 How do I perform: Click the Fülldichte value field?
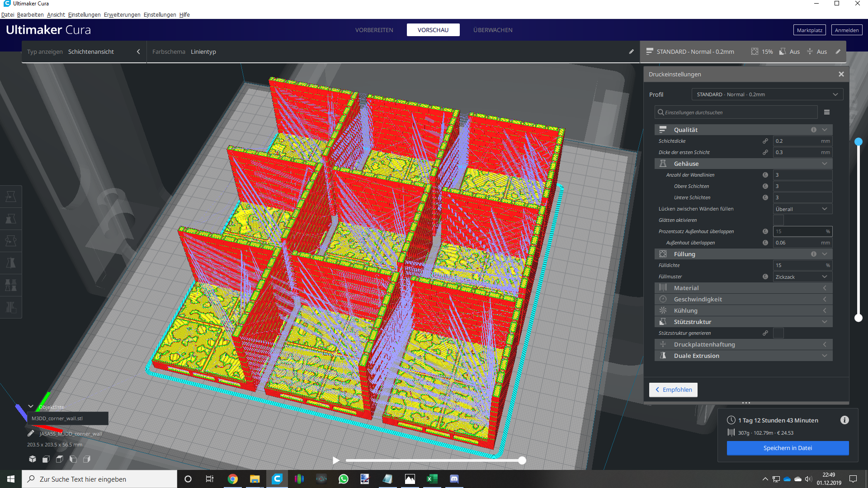point(802,265)
